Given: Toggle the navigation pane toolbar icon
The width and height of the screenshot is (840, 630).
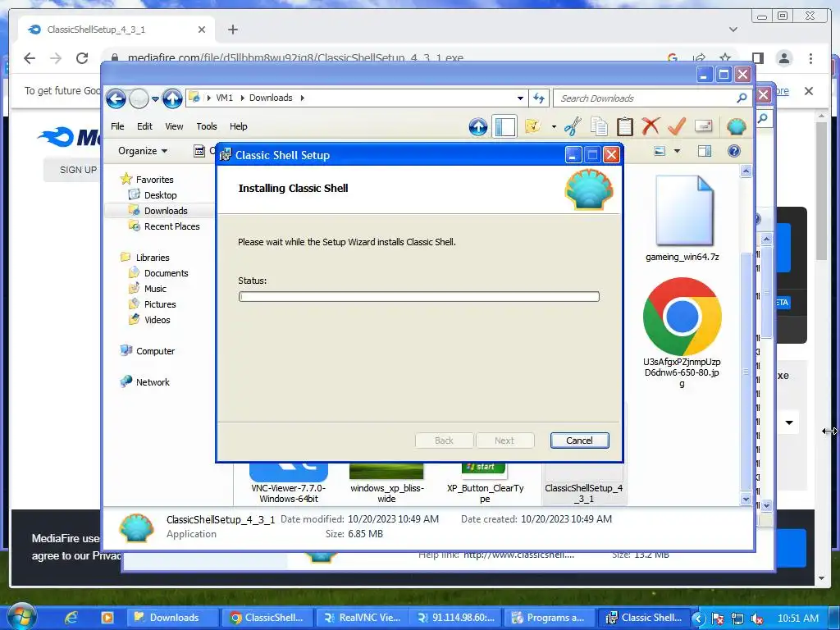Looking at the screenshot, I should [x=504, y=127].
